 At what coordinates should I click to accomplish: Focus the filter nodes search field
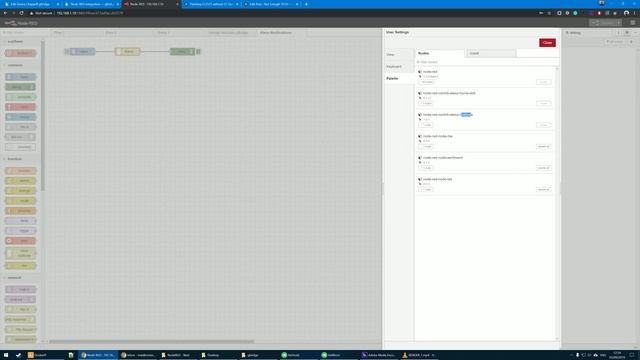pyautogui.click(x=486, y=62)
